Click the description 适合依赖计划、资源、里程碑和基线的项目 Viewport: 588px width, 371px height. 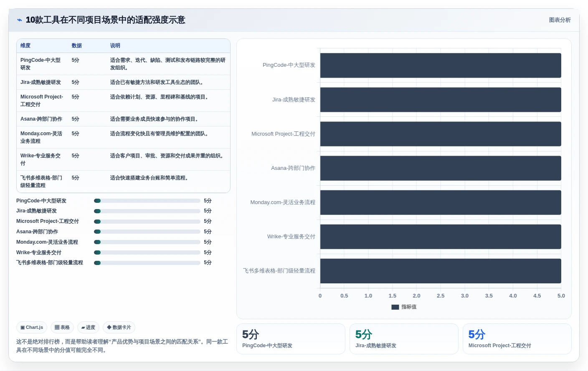tap(160, 97)
